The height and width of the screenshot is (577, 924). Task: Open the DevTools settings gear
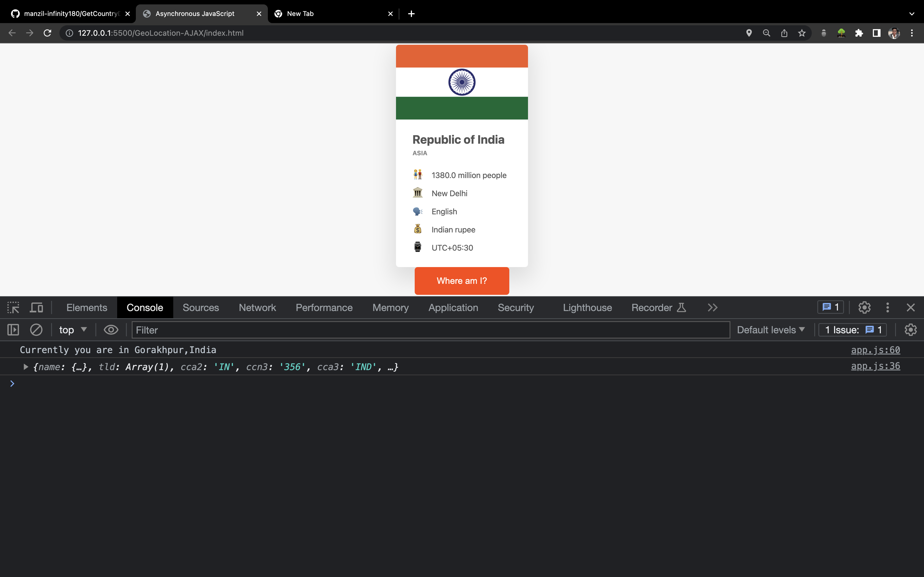(x=864, y=307)
